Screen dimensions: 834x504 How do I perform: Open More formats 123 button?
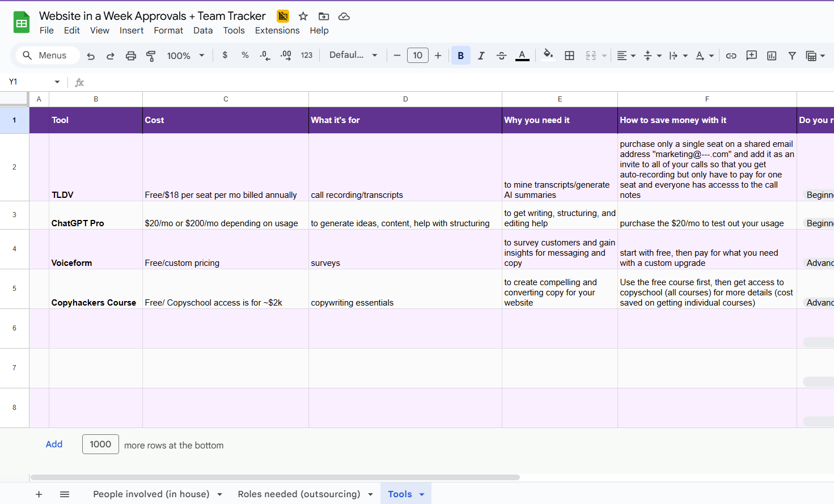pos(307,55)
